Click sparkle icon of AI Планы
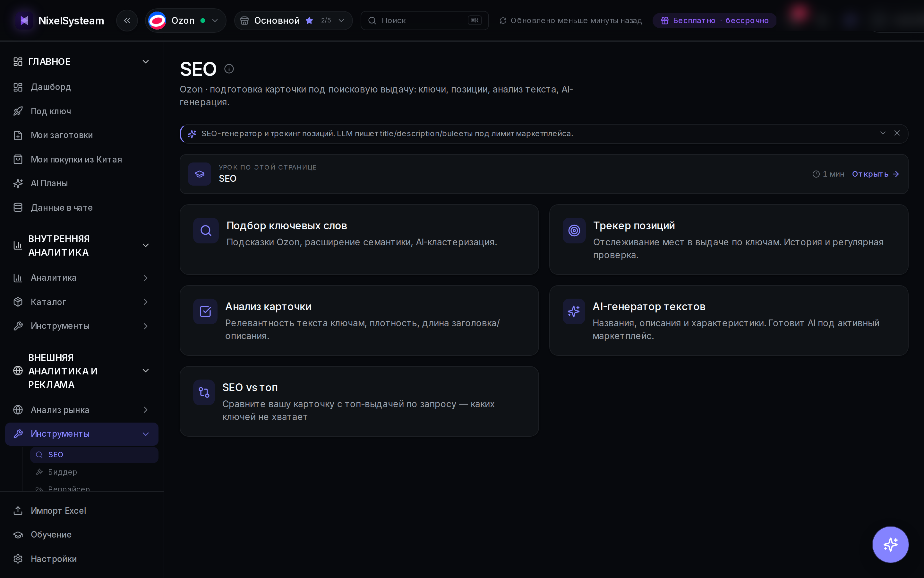This screenshot has height=578, width=924. (18, 183)
